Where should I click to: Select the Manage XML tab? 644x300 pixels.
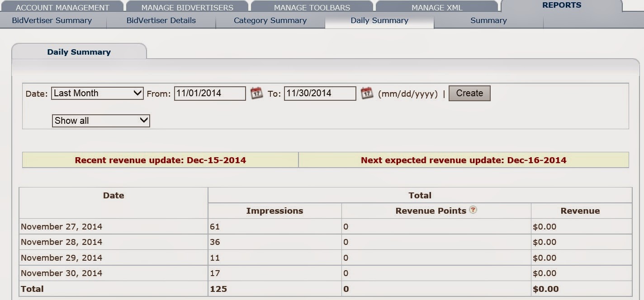(437, 7)
